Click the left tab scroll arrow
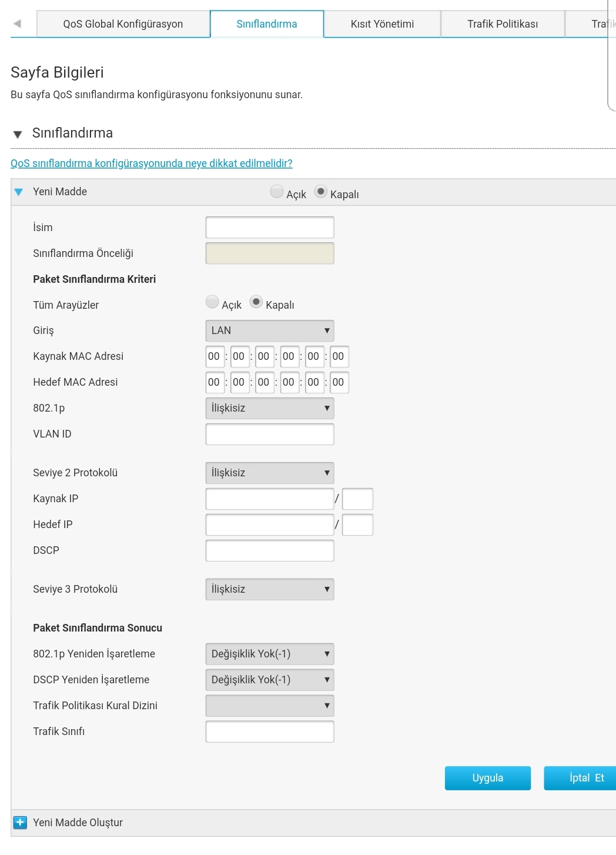Screen dimensions: 616x855 (17, 24)
